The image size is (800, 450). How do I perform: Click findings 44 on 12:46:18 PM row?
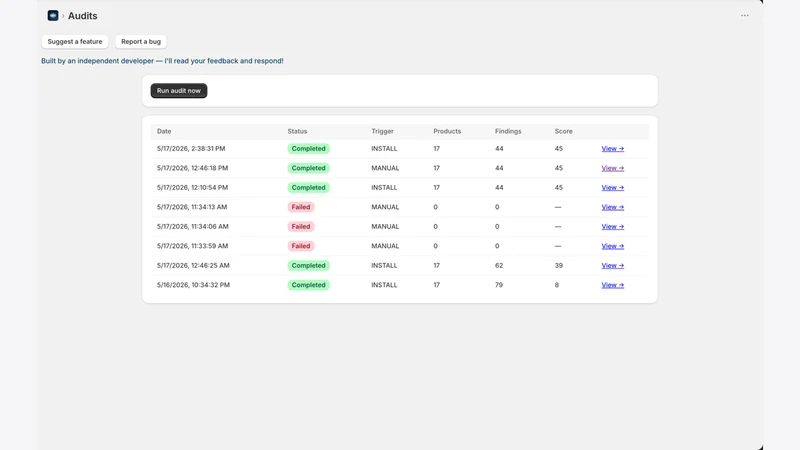click(499, 168)
